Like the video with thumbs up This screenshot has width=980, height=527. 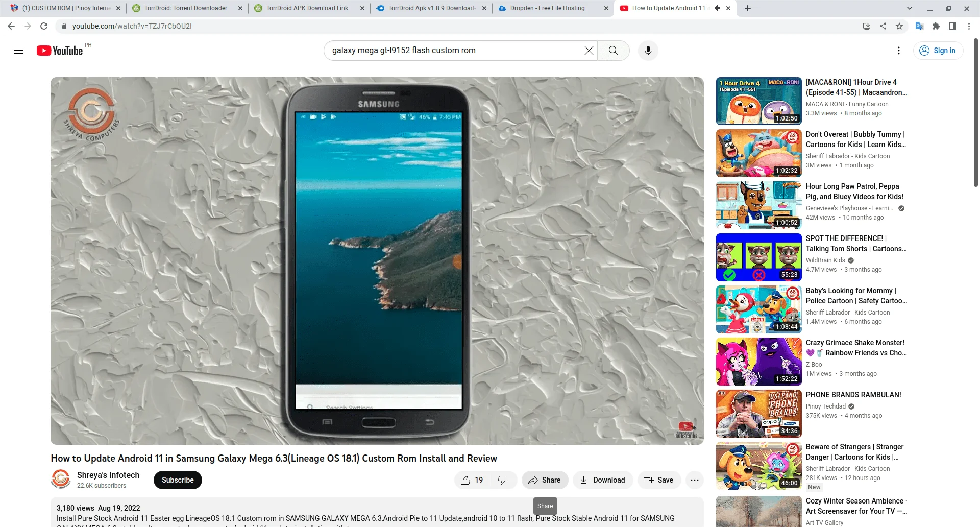point(472,480)
